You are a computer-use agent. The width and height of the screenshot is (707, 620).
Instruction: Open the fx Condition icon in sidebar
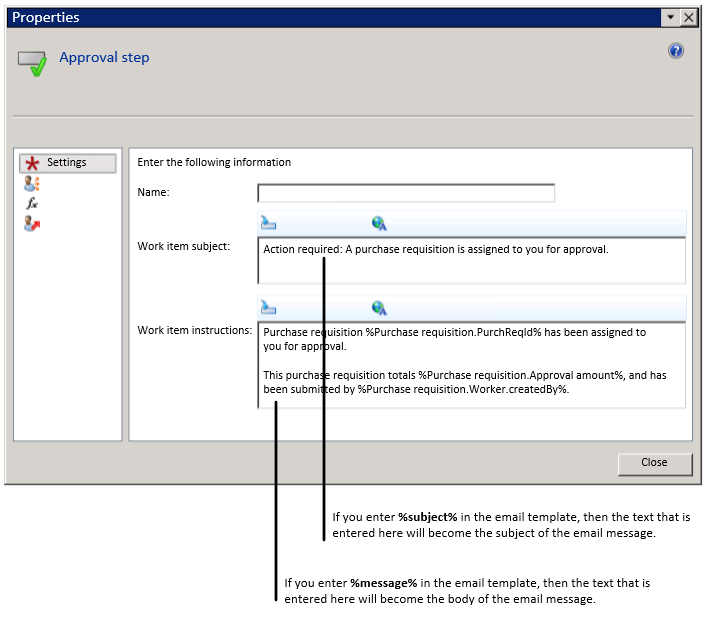pyautogui.click(x=32, y=203)
